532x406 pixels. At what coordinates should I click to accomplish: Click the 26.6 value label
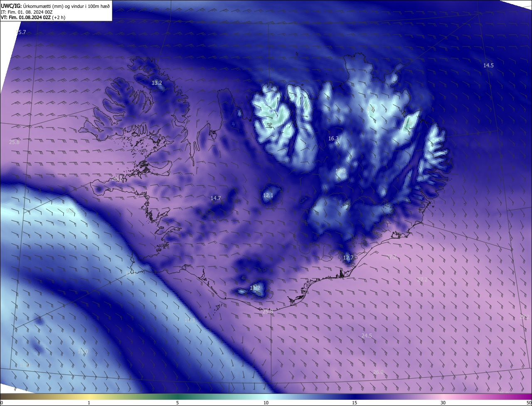[x=378, y=372]
